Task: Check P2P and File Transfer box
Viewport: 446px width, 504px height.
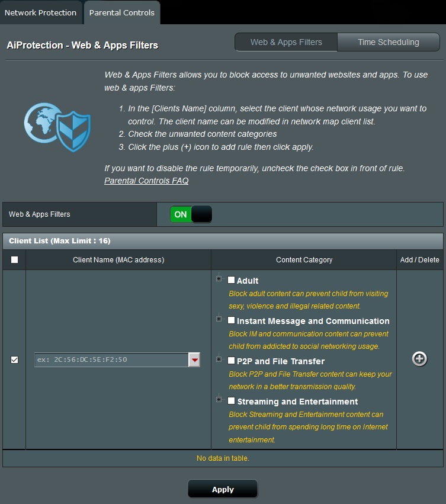Action: pos(231,360)
